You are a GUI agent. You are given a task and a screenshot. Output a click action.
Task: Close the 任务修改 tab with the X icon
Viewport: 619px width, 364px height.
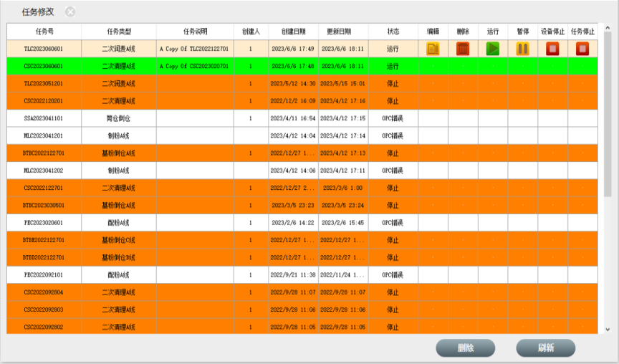point(69,11)
